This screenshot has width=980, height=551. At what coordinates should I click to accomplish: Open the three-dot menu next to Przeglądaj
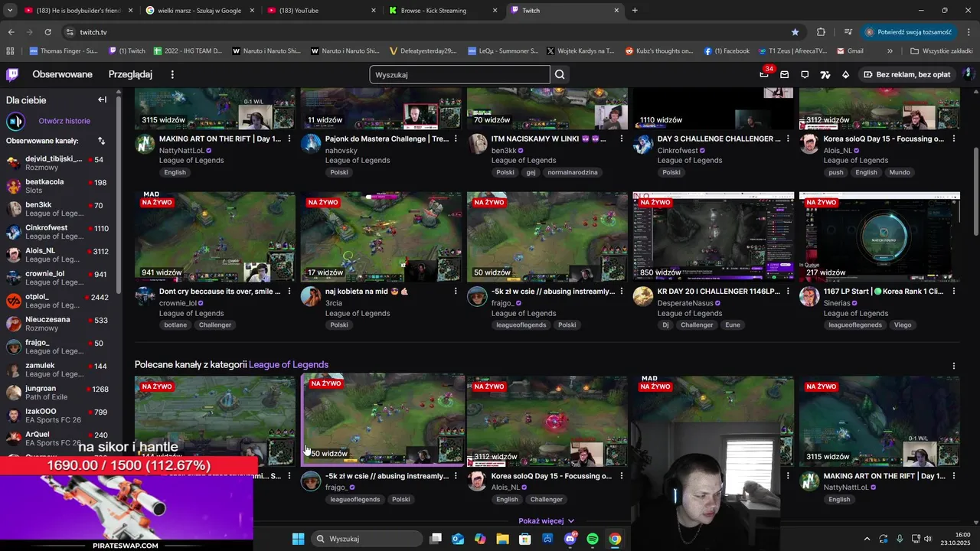tap(172, 74)
